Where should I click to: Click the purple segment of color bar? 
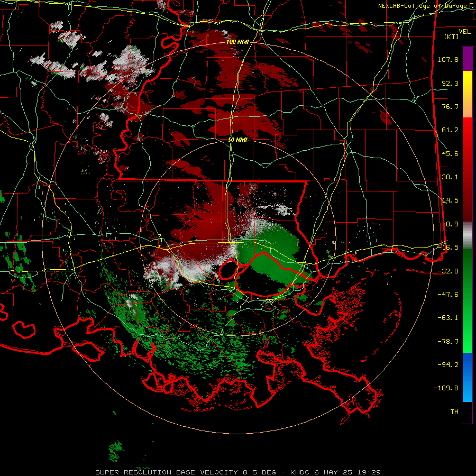coord(467,59)
